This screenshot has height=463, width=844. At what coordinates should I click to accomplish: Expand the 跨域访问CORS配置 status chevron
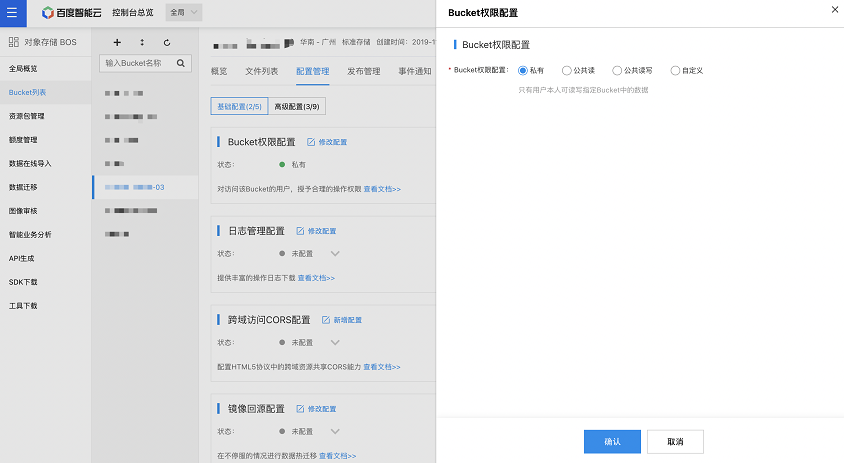(335, 342)
